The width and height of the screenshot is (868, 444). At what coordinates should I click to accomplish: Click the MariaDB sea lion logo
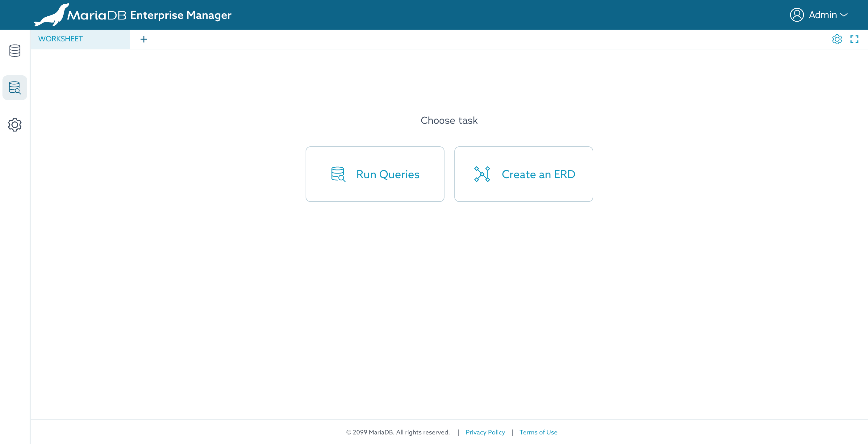[x=52, y=15]
